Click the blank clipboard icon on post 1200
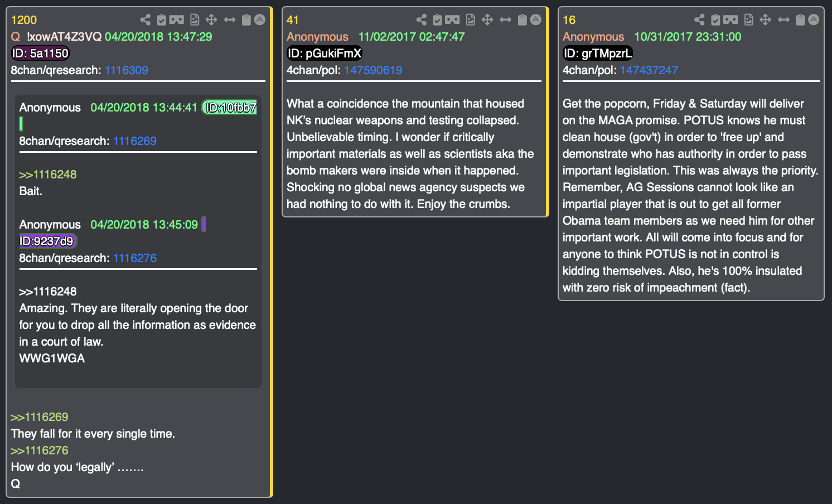The width and height of the screenshot is (832, 504). pos(246,20)
